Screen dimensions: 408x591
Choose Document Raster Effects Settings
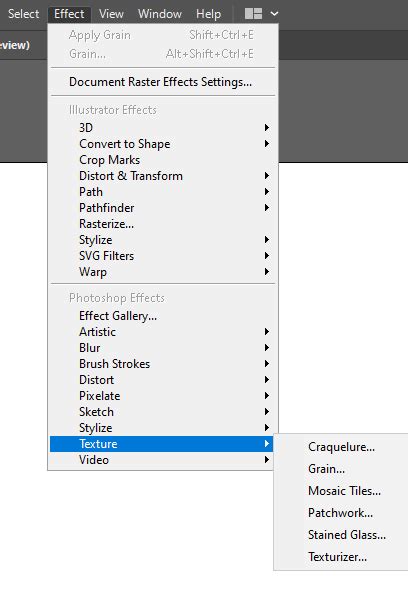[163, 82]
